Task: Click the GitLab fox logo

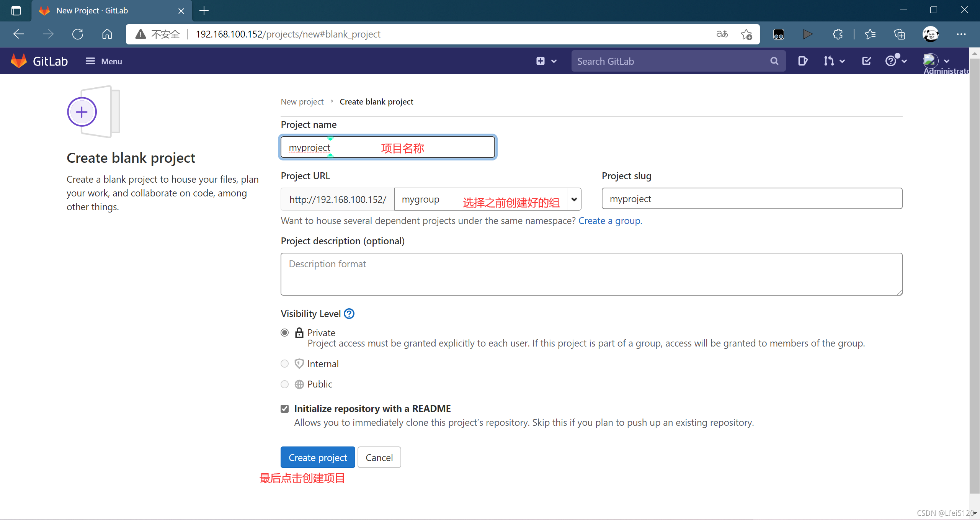Action: pyautogui.click(x=18, y=61)
